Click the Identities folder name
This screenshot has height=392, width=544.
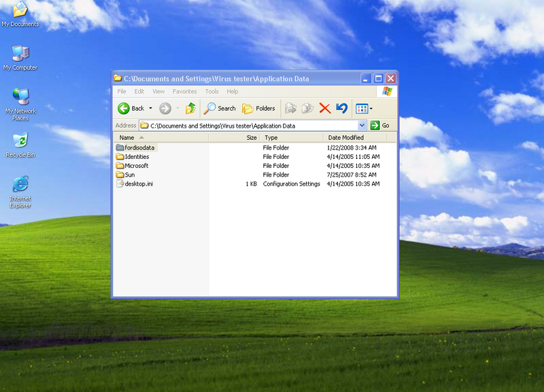pyautogui.click(x=137, y=157)
